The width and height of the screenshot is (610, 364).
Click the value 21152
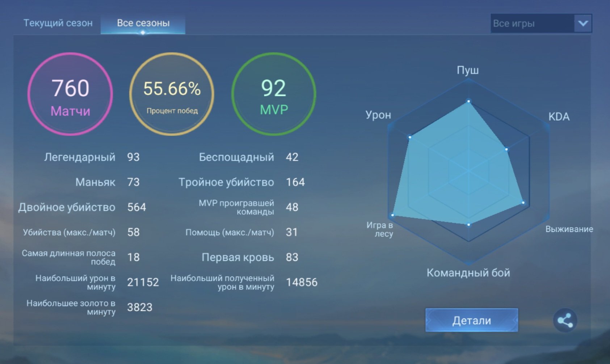143,282
